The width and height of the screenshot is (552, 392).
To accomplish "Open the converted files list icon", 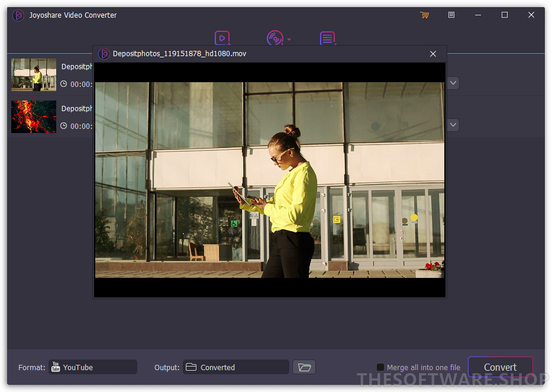I will click(328, 37).
